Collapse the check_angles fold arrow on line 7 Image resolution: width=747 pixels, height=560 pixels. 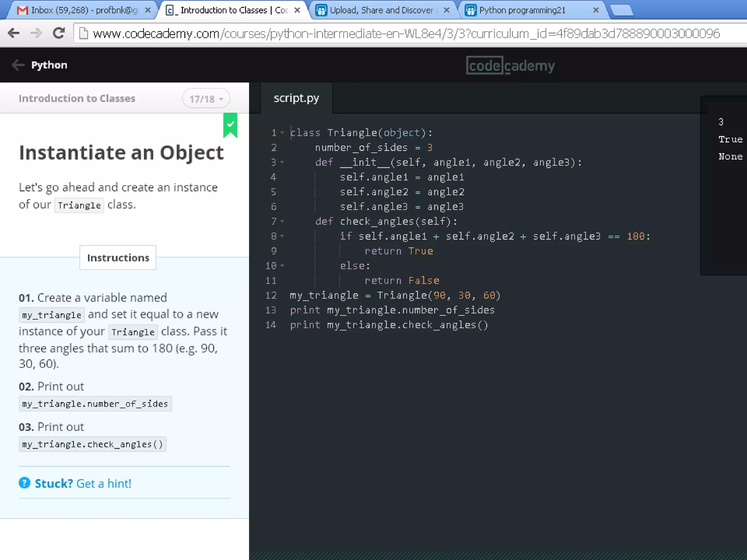click(282, 221)
